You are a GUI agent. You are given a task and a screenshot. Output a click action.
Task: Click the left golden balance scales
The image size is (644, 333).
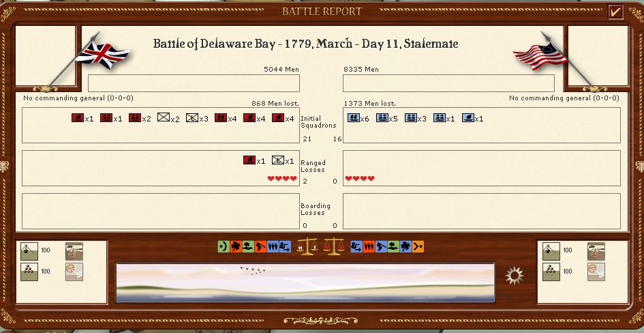pos(308,246)
